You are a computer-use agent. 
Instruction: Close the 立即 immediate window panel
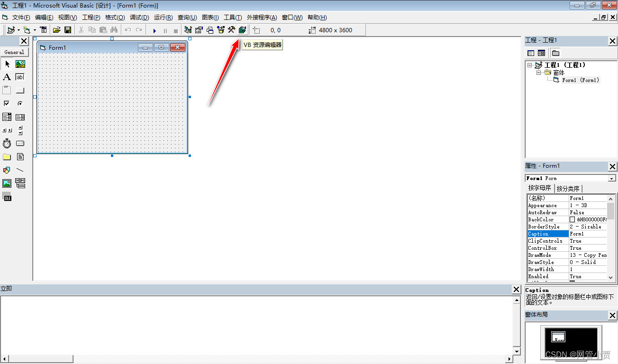click(x=517, y=289)
